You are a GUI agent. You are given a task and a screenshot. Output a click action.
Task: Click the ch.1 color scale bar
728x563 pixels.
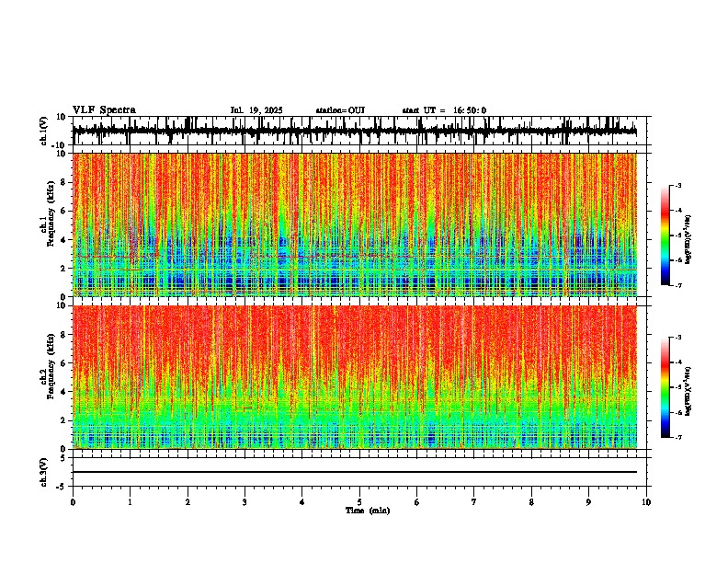[x=665, y=236]
